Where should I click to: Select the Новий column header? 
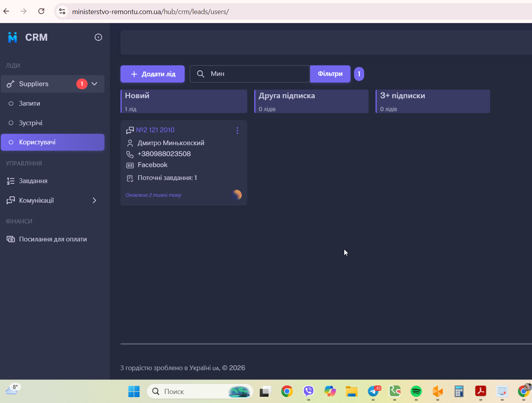[184, 101]
